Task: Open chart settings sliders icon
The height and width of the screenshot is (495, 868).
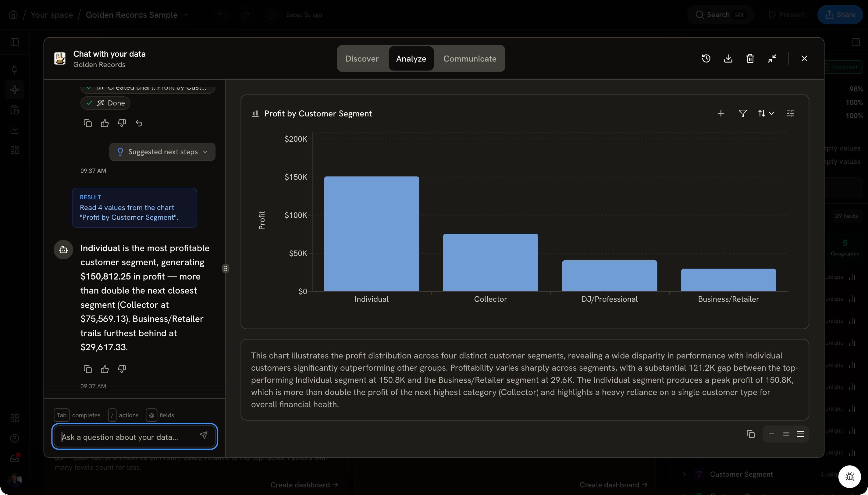Action: click(790, 113)
